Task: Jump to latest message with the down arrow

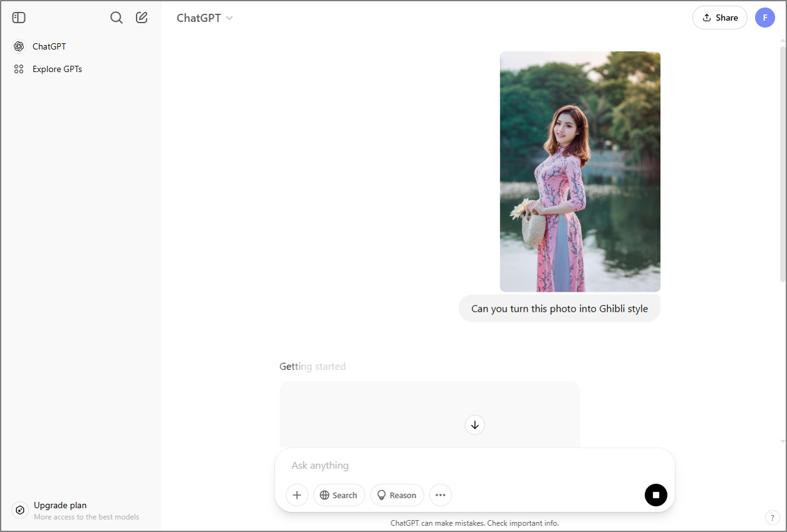Action: tap(475, 425)
